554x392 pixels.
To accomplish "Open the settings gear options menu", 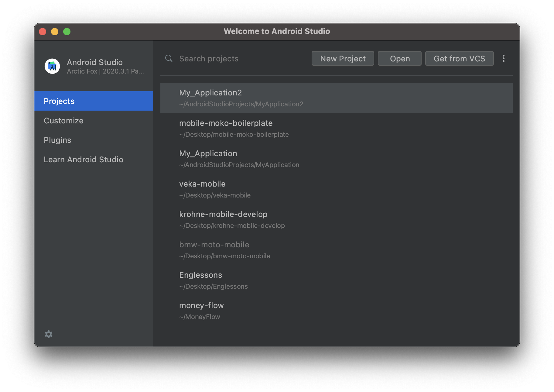I will [x=49, y=334].
